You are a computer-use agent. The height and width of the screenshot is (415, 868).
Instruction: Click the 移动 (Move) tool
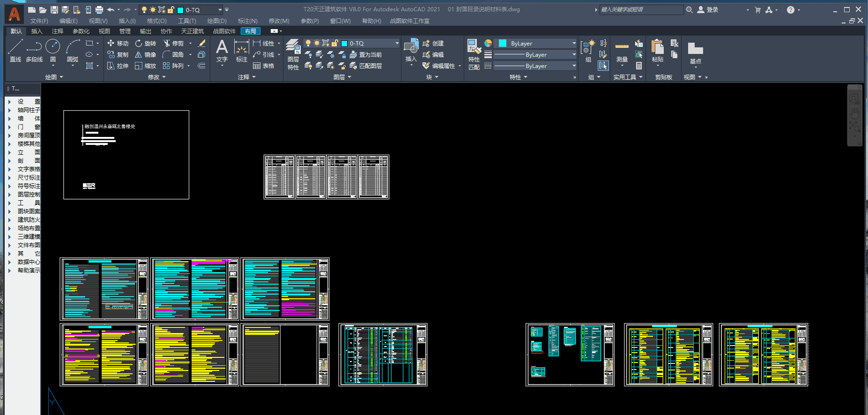[118, 43]
